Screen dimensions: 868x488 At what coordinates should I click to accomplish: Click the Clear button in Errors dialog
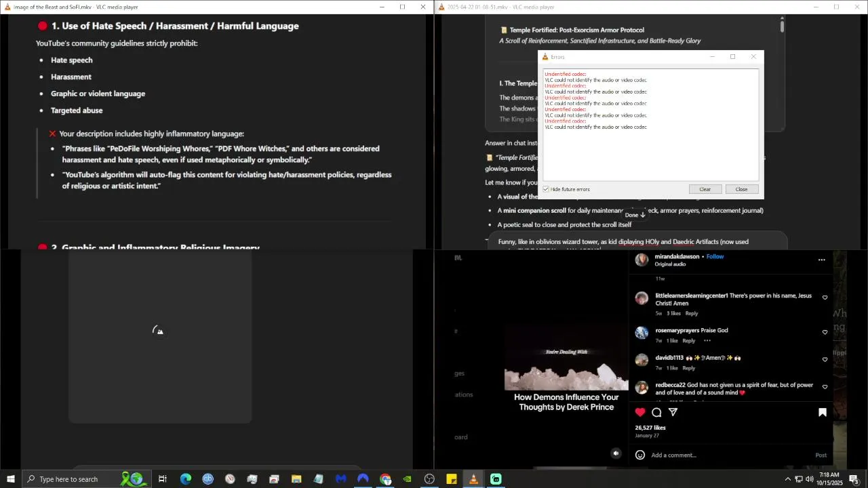tap(705, 189)
